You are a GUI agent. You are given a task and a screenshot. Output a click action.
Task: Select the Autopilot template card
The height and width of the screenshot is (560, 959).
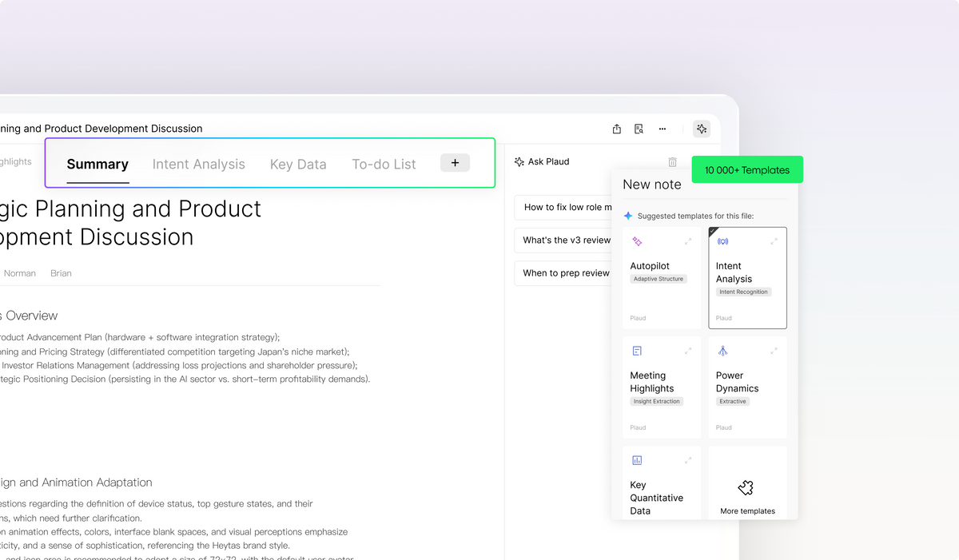[662, 278]
